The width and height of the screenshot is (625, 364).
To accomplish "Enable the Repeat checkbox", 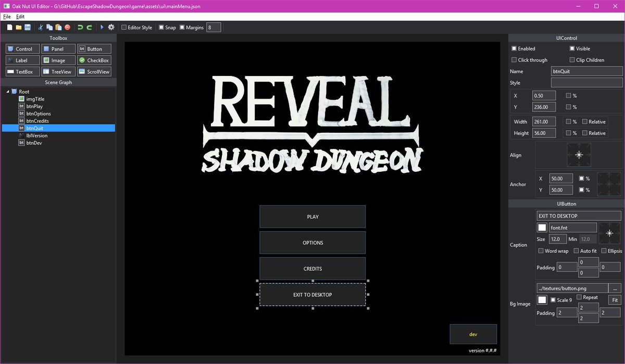I will click(579, 297).
